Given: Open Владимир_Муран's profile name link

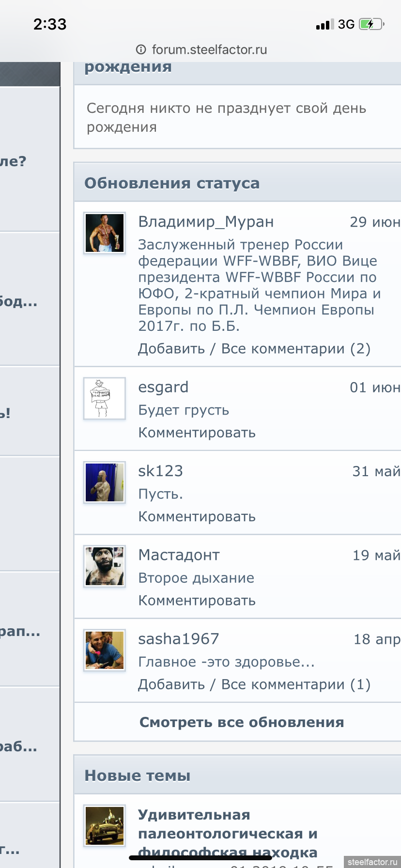Looking at the screenshot, I should click(206, 222).
